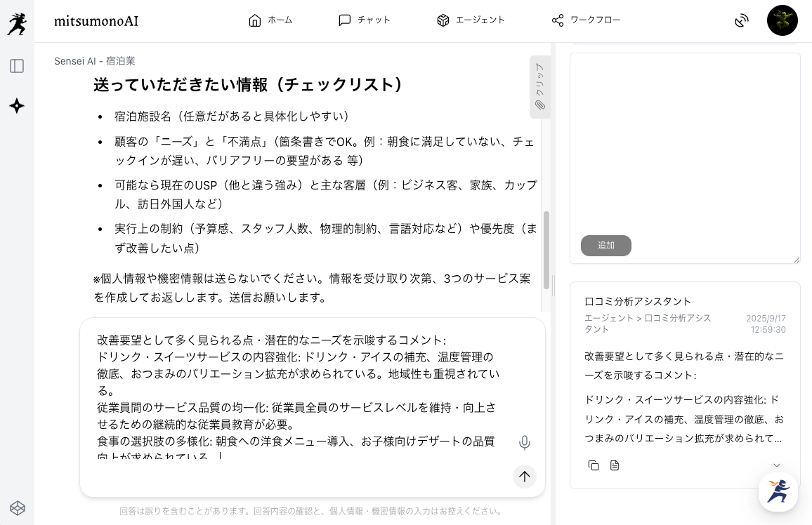Screen dimensions: 812x525
Task: Open ワークフロー from navigation bar
Action: tap(586, 20)
